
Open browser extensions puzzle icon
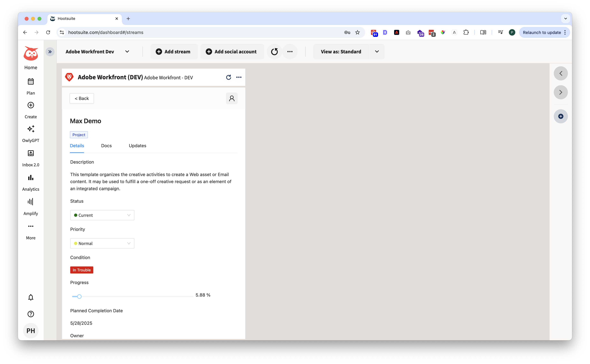click(x=466, y=33)
